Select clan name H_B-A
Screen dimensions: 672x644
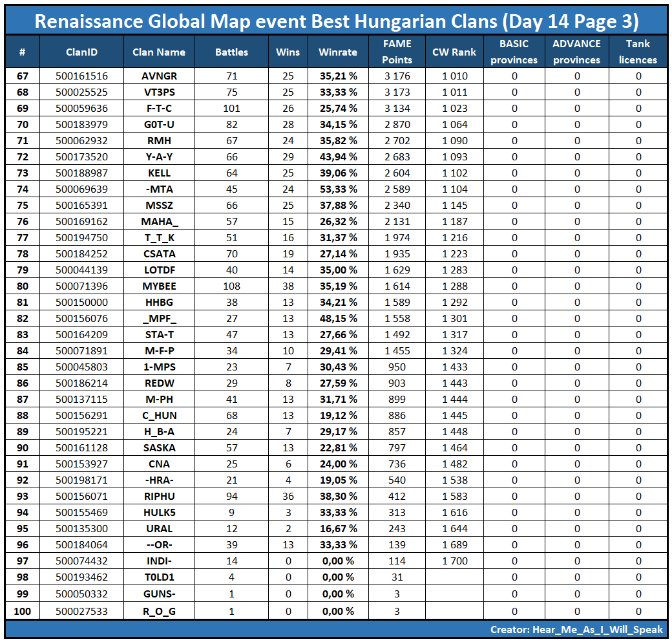point(160,432)
